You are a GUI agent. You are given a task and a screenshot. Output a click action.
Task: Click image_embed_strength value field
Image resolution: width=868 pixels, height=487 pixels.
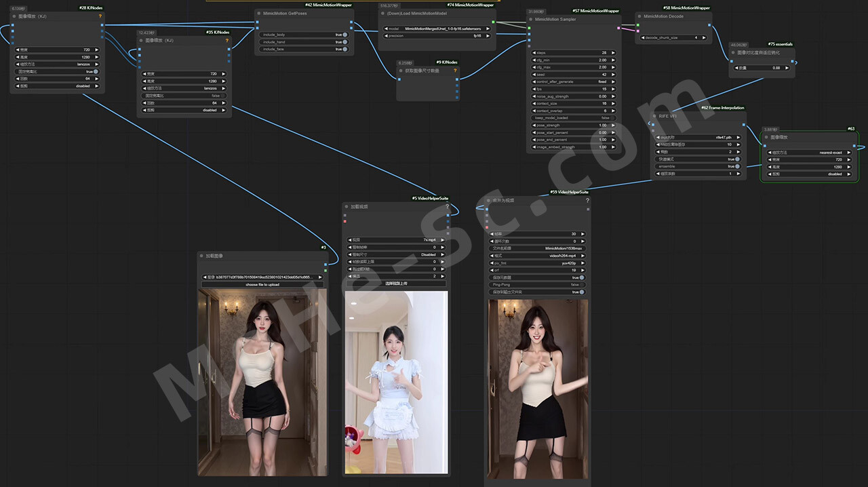coord(573,147)
